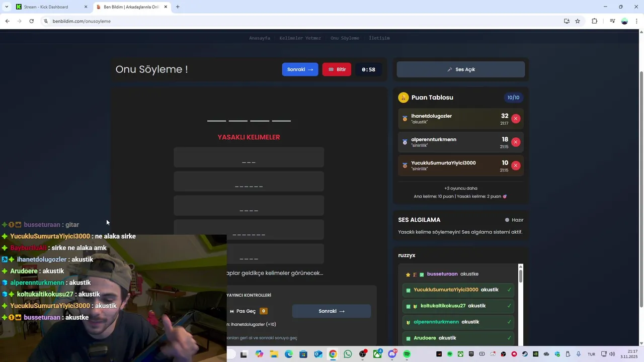Bookmark this page with the star icon

578,21
